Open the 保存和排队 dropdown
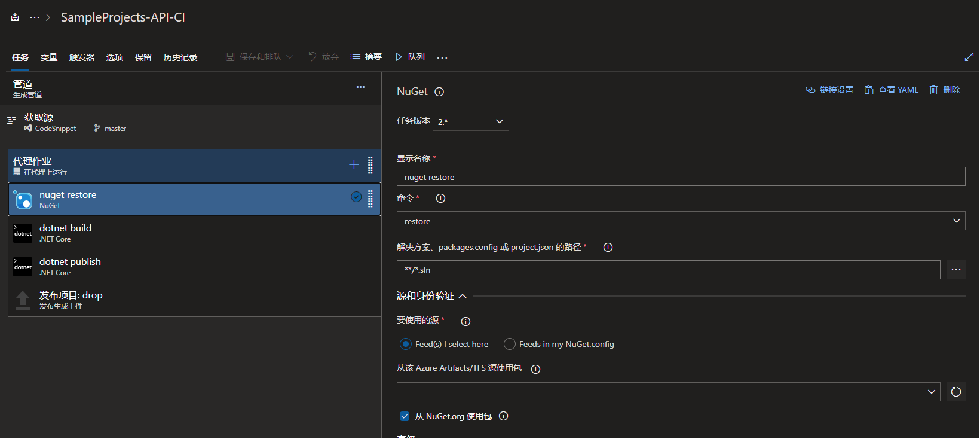Image resolution: width=980 pixels, height=439 pixels. (x=259, y=57)
